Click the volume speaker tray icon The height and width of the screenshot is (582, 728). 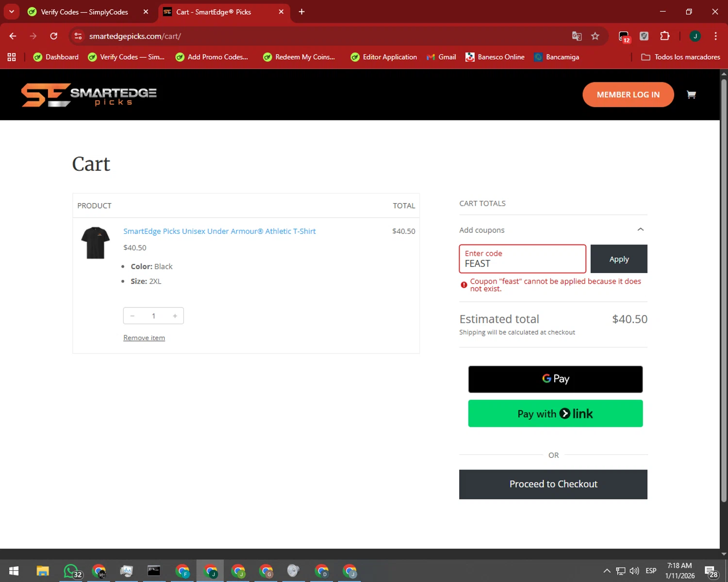[x=634, y=571]
